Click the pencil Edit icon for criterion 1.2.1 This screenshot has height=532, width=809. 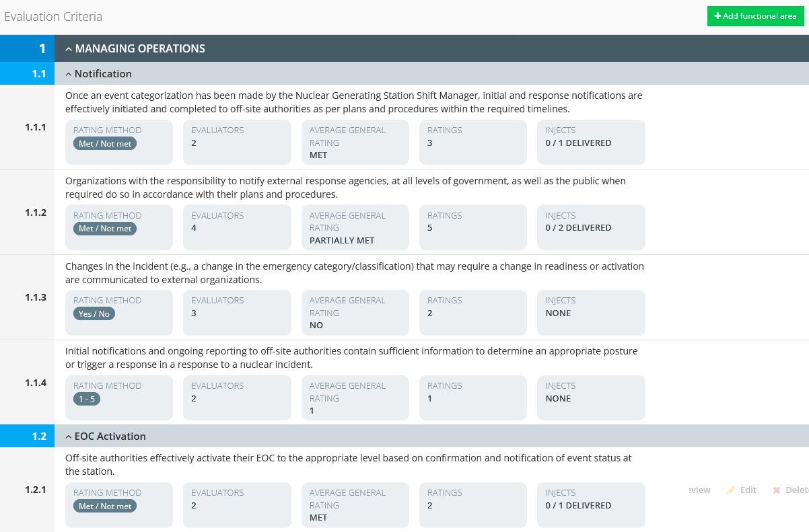(x=732, y=490)
